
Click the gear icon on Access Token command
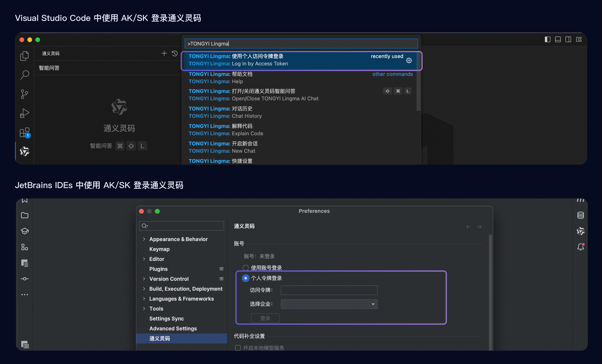pyautogui.click(x=409, y=60)
